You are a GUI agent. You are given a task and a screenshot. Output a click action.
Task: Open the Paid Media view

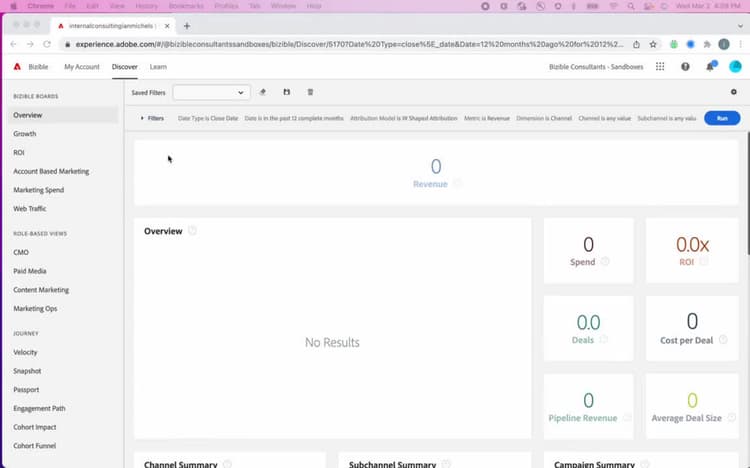30,271
